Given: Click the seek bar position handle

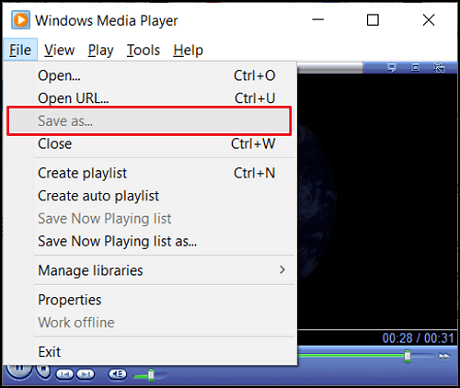Looking at the screenshot, I should [407, 356].
